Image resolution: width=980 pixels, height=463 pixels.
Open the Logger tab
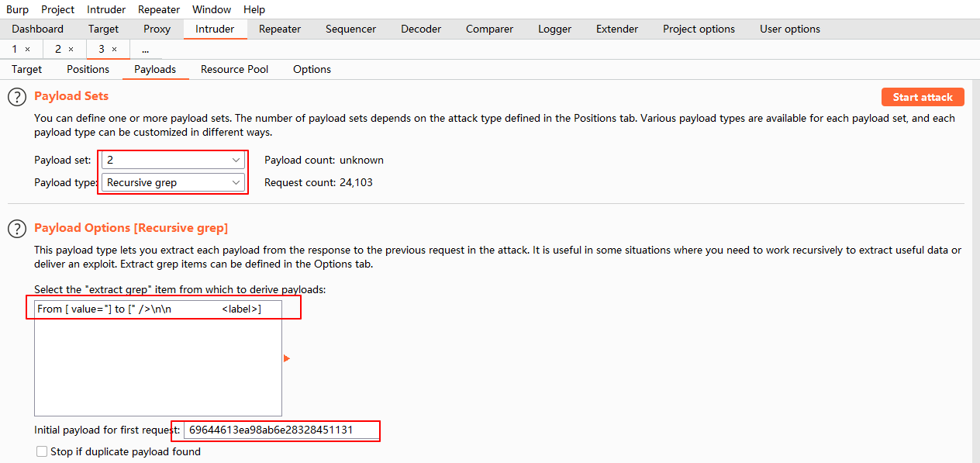[x=555, y=29]
